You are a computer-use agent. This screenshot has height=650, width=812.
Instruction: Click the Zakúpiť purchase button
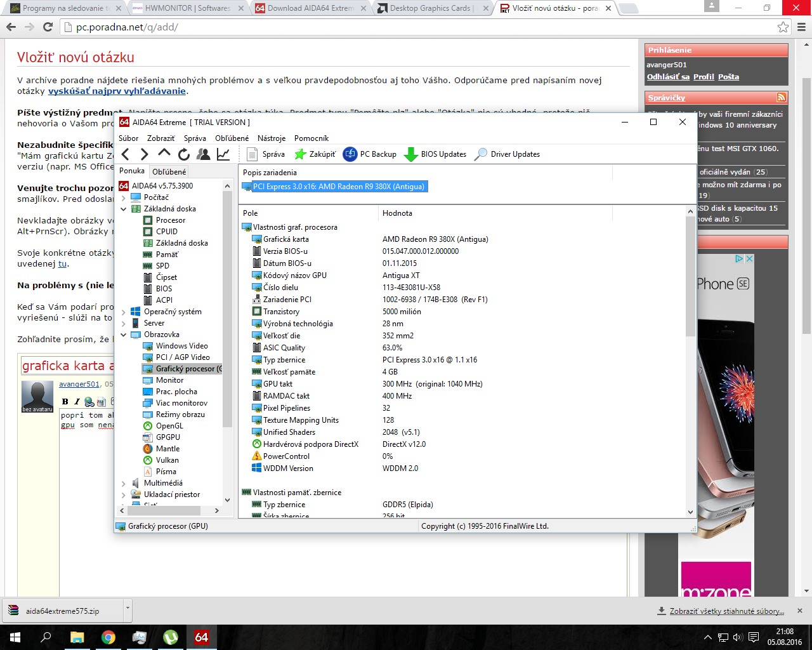pyautogui.click(x=315, y=154)
